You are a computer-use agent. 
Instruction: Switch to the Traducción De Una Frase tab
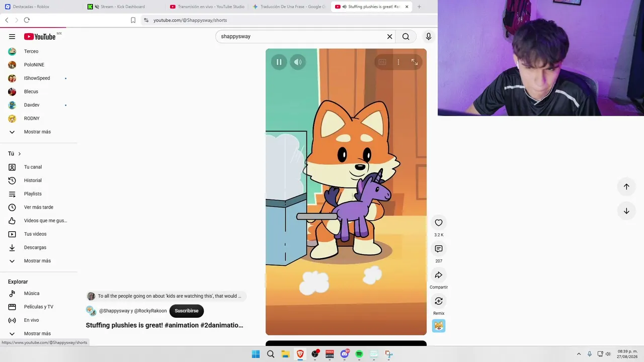[289, 7]
